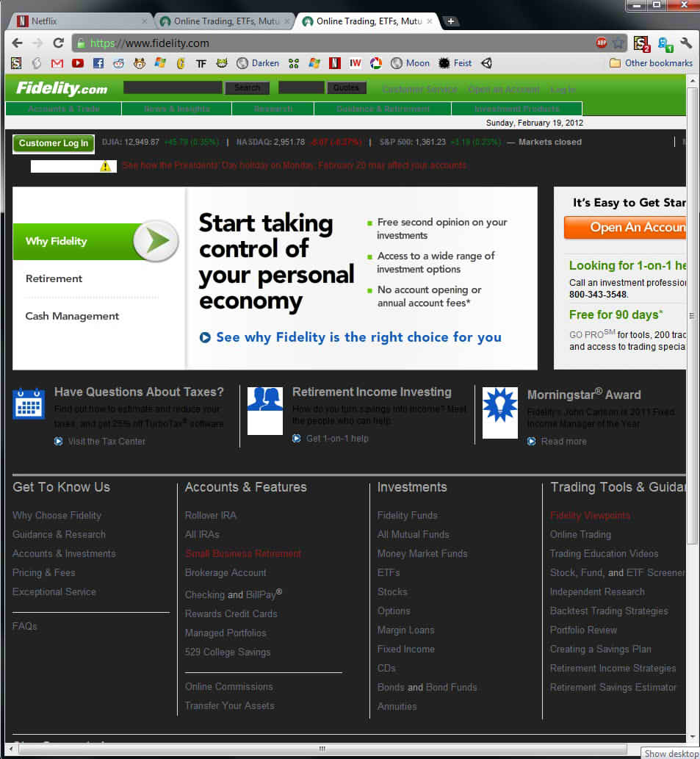
Task: Click the site search input field
Action: [x=173, y=87]
